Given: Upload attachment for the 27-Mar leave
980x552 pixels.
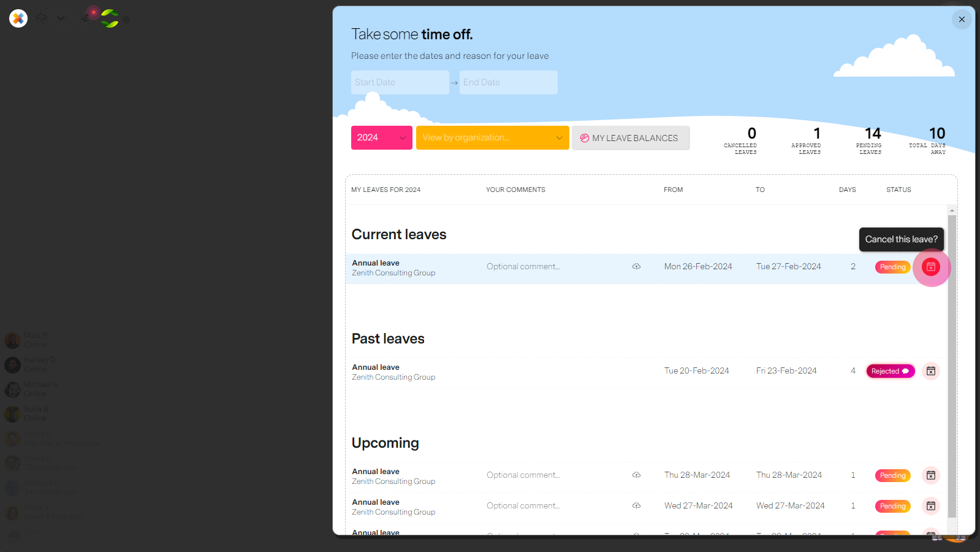Looking at the screenshot, I should tap(637, 506).
